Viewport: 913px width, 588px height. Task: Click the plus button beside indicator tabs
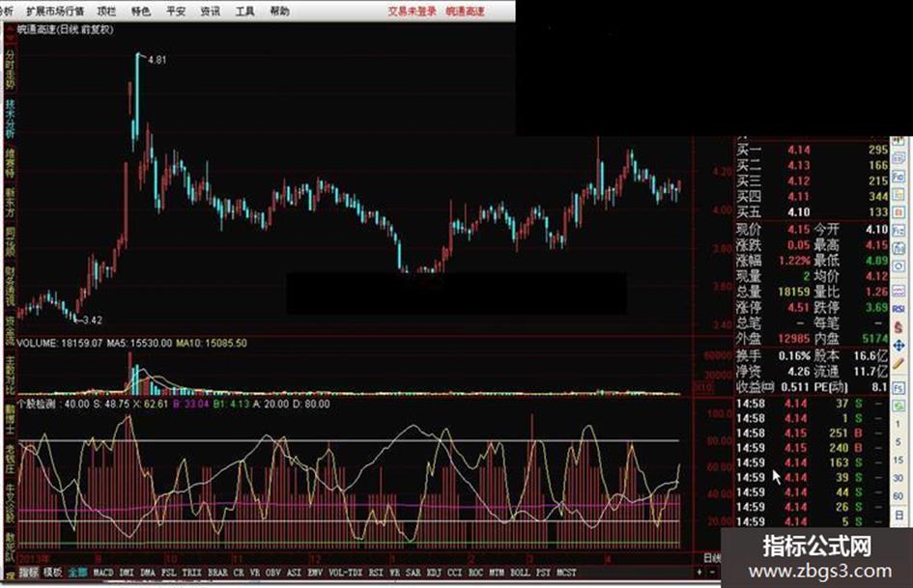699,573
